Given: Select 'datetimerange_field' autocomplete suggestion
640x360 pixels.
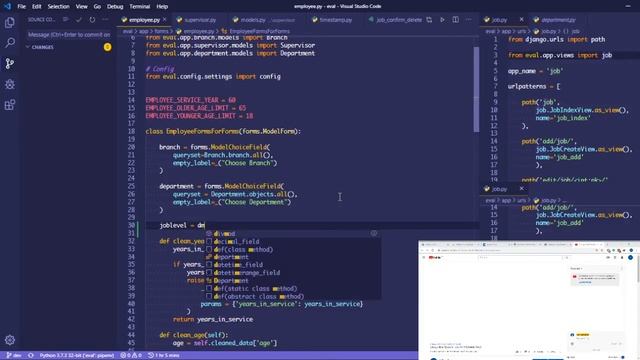Looking at the screenshot, I should click(292, 273).
